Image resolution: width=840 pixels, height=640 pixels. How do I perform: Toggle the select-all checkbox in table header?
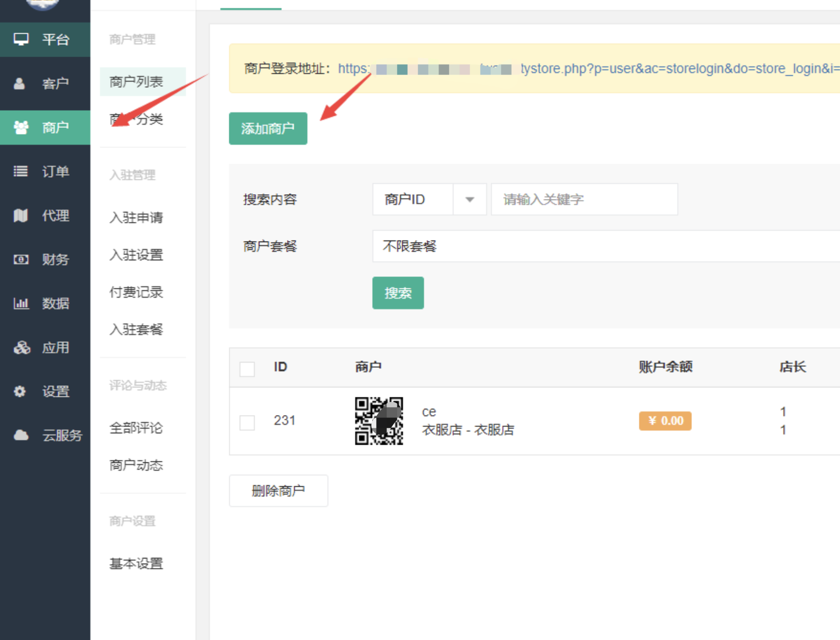247,369
